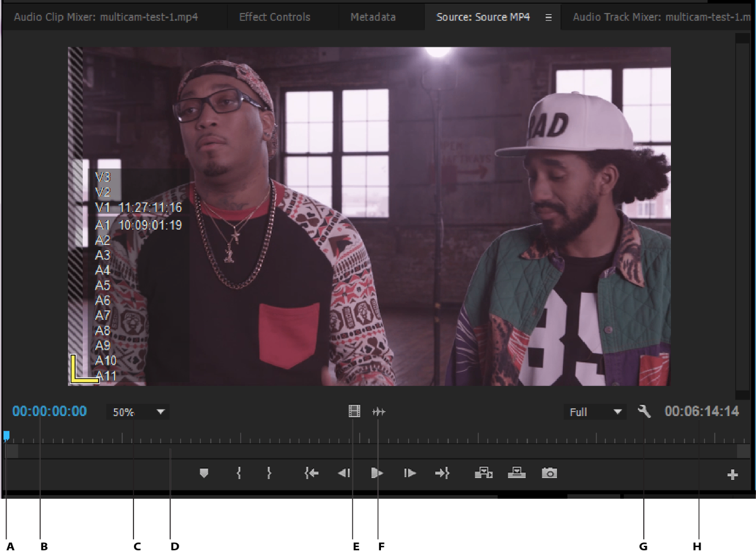The height and width of the screenshot is (553, 756).
Task: Jump to In point button
Action: [x=311, y=473]
